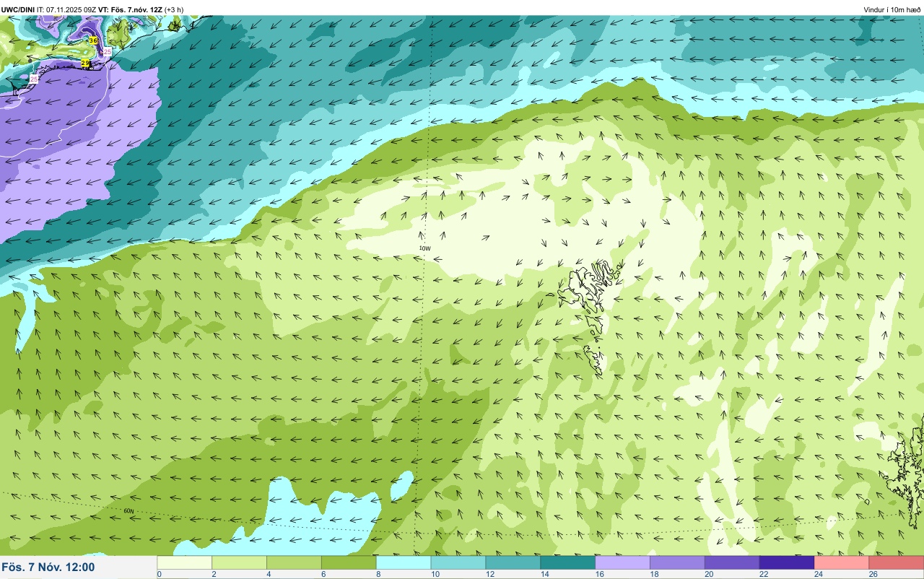Click the legend value 2
The height and width of the screenshot is (579, 924).
214,575
